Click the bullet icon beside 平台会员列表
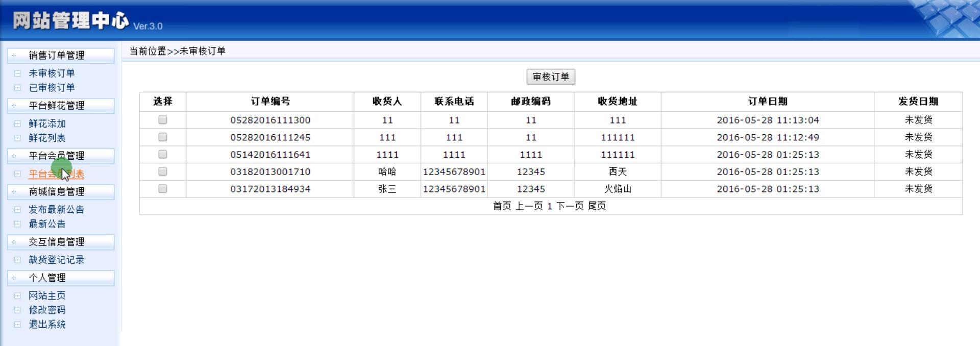Image resolution: width=980 pixels, height=346 pixels. click(17, 174)
